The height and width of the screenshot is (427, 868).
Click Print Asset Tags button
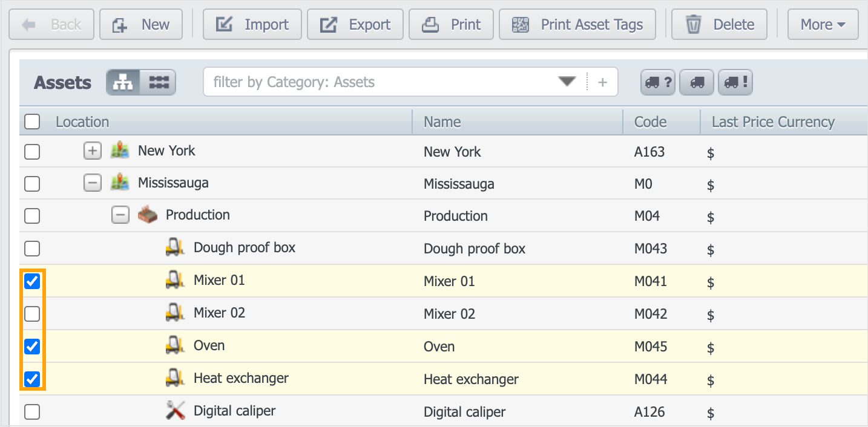tap(577, 25)
